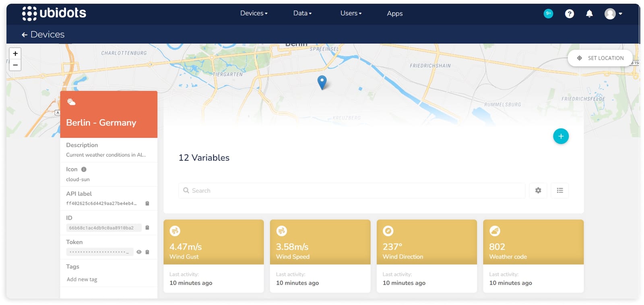The width and height of the screenshot is (644, 305).
Task: Zoom in on the map
Action: [x=15, y=54]
